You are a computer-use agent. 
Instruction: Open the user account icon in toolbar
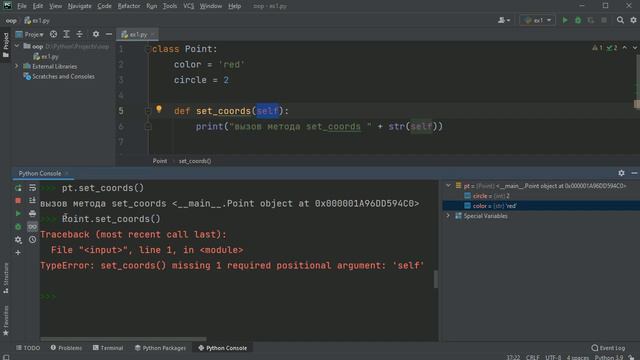(504, 20)
